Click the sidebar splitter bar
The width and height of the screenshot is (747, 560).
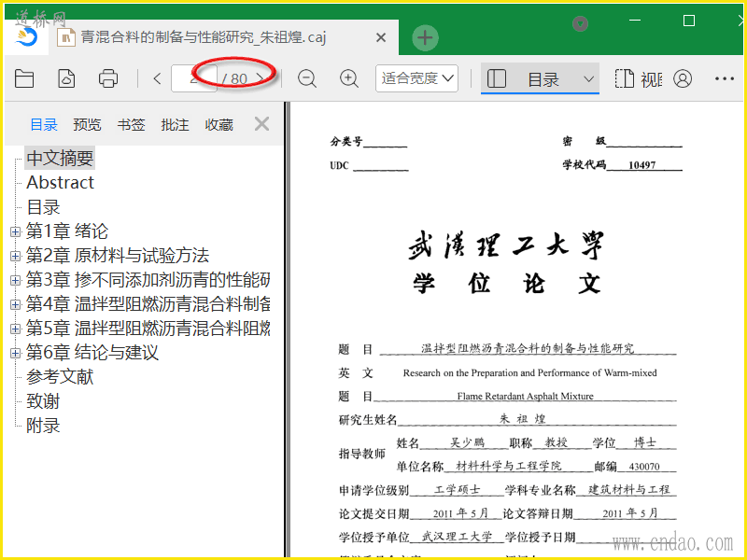click(287, 329)
